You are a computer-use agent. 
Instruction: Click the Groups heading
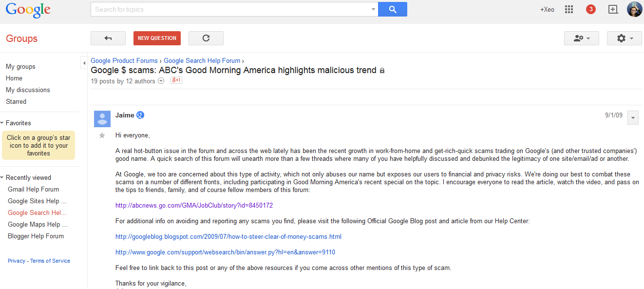tap(21, 39)
